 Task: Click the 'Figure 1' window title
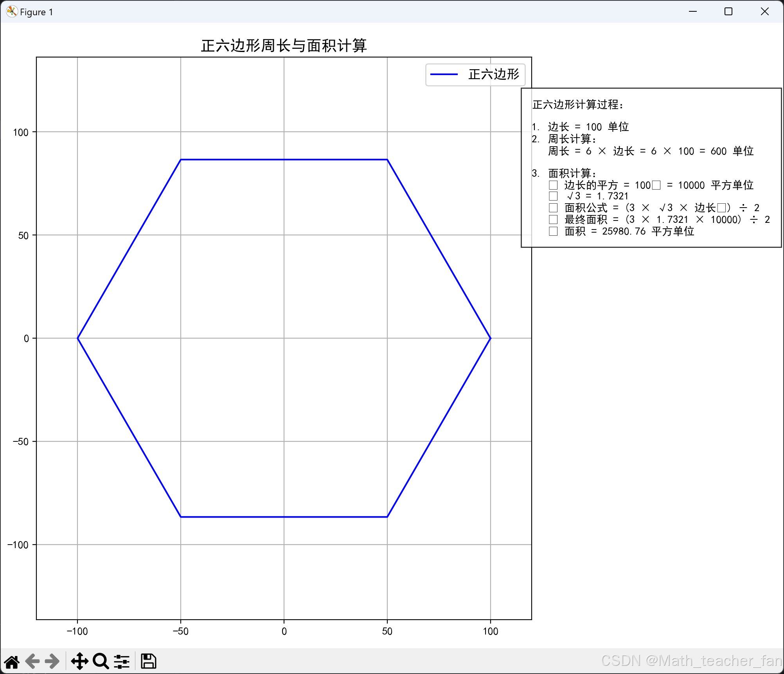click(x=36, y=12)
